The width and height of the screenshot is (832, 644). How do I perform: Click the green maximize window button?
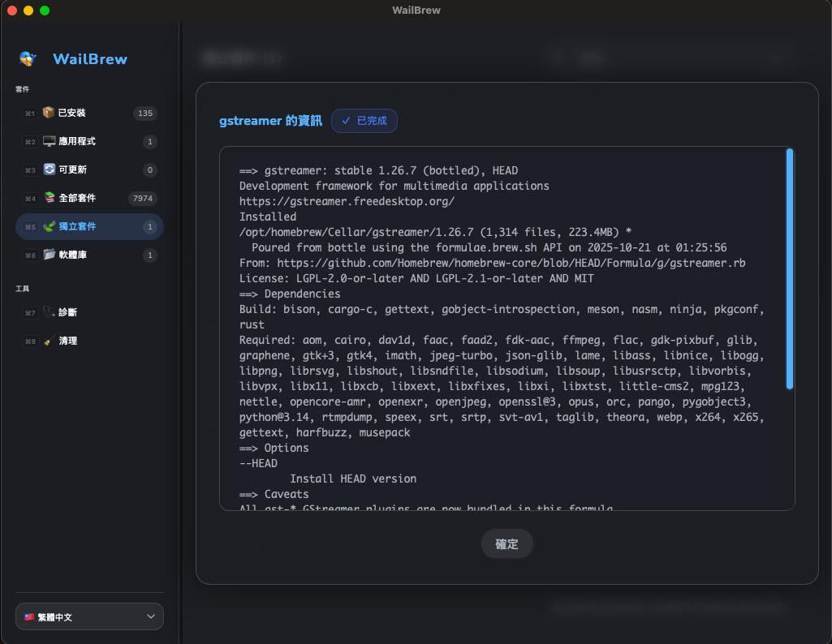[45, 11]
